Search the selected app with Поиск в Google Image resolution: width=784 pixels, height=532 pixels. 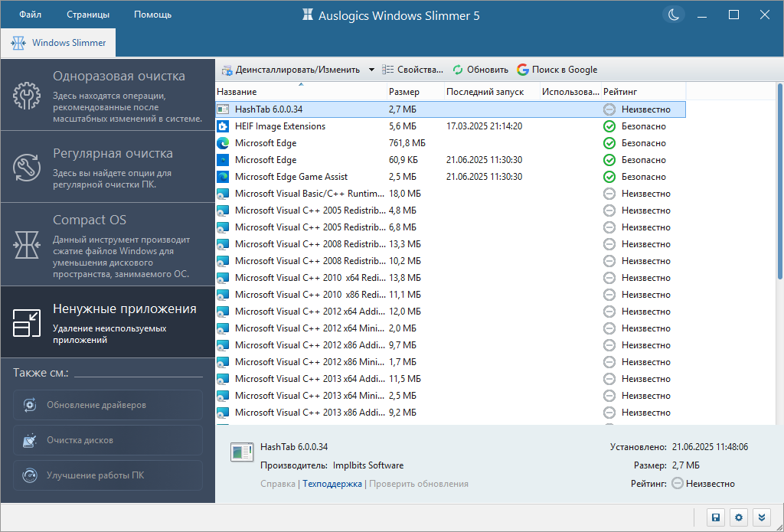click(x=557, y=70)
